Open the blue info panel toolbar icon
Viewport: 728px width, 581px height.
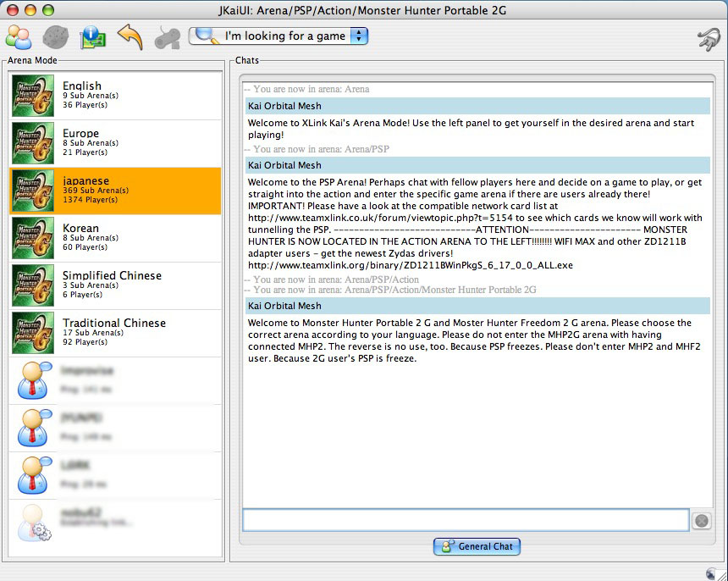click(x=91, y=37)
